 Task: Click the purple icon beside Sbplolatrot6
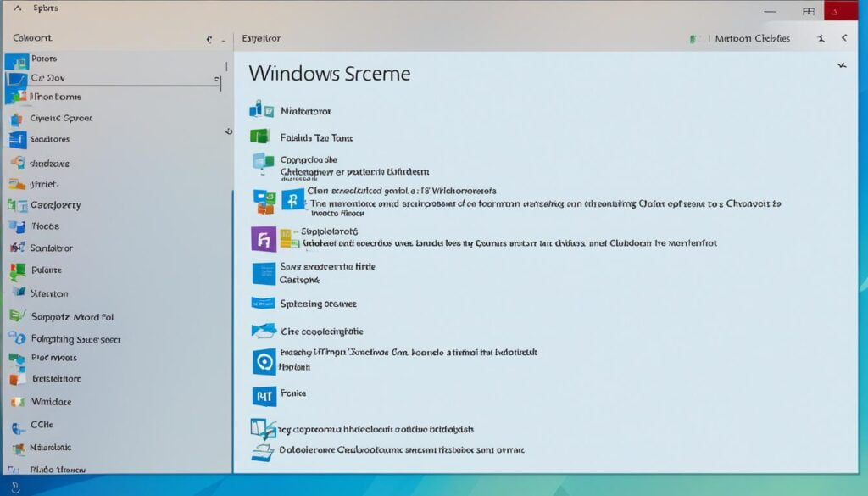pos(264,239)
